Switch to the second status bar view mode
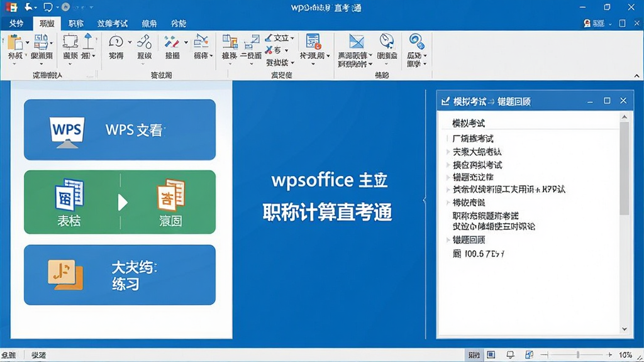Viewport: 644px width, 362px height. click(x=491, y=354)
